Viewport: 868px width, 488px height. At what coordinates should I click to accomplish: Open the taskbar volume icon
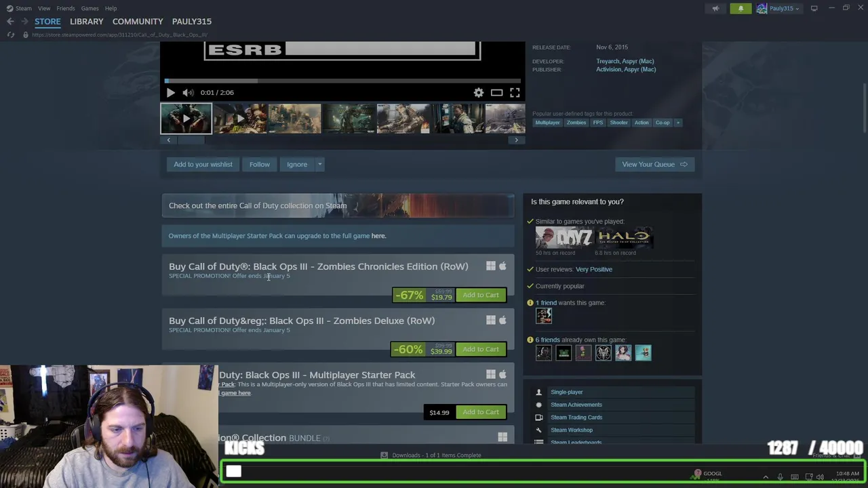pyautogui.click(x=820, y=477)
